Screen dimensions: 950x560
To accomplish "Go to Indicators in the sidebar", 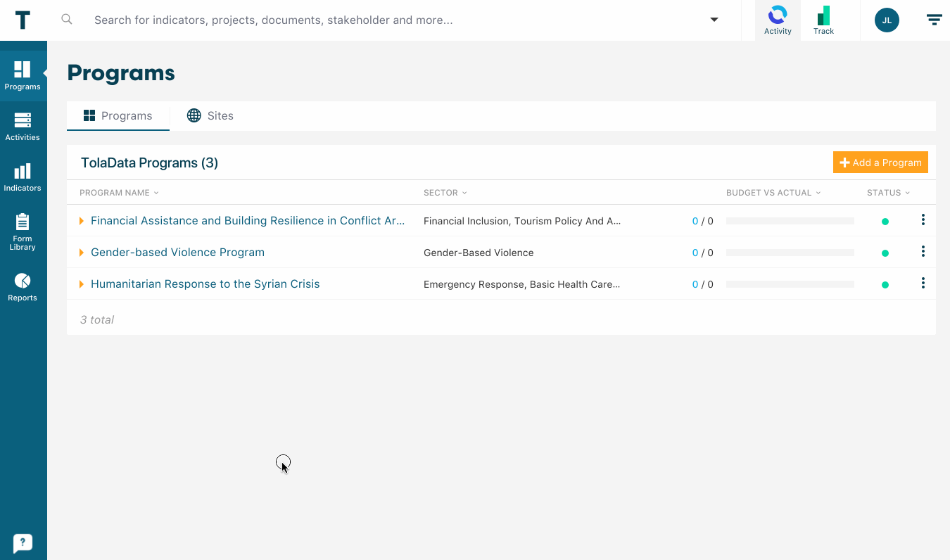I will tap(23, 177).
